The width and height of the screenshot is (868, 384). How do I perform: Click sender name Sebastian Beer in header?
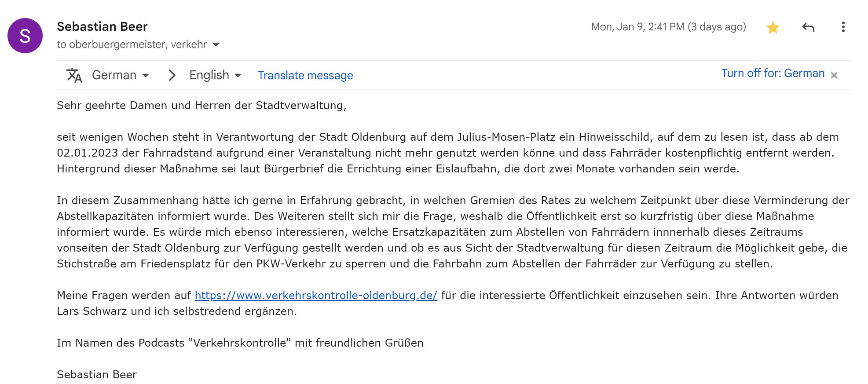pyautogui.click(x=102, y=27)
